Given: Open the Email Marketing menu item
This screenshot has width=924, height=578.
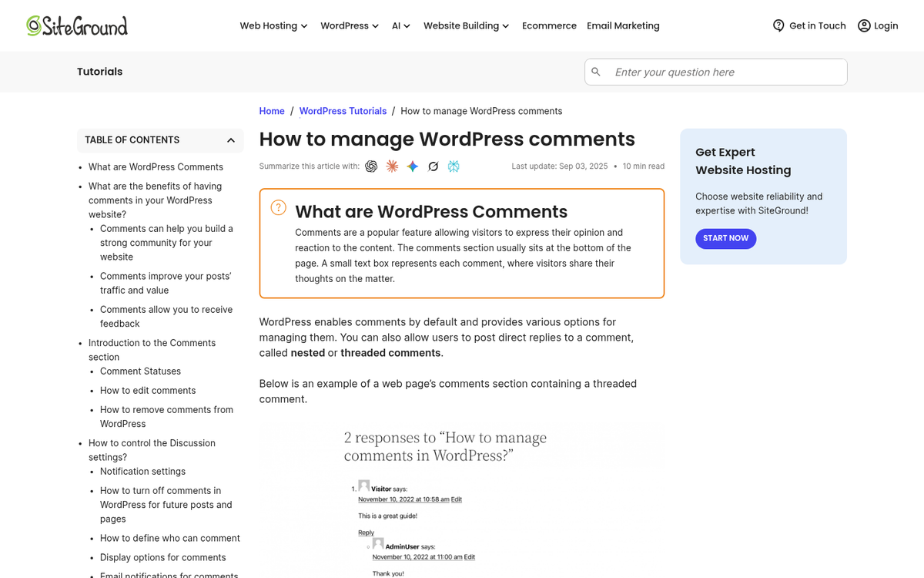Looking at the screenshot, I should coord(623,25).
